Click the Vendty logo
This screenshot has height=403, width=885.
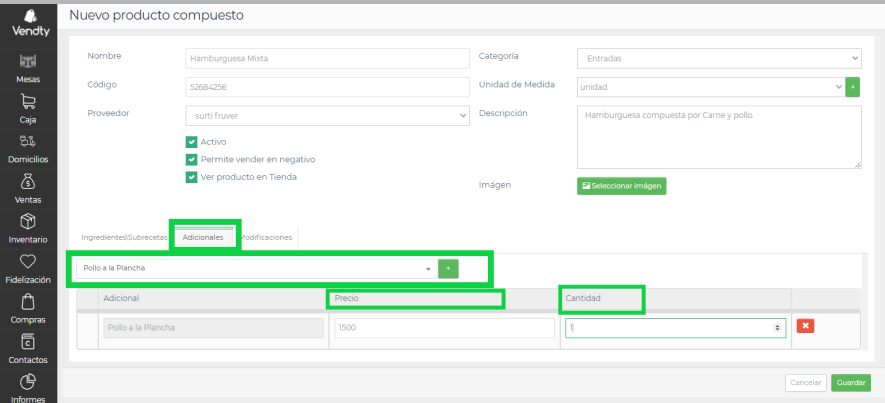[x=30, y=24]
